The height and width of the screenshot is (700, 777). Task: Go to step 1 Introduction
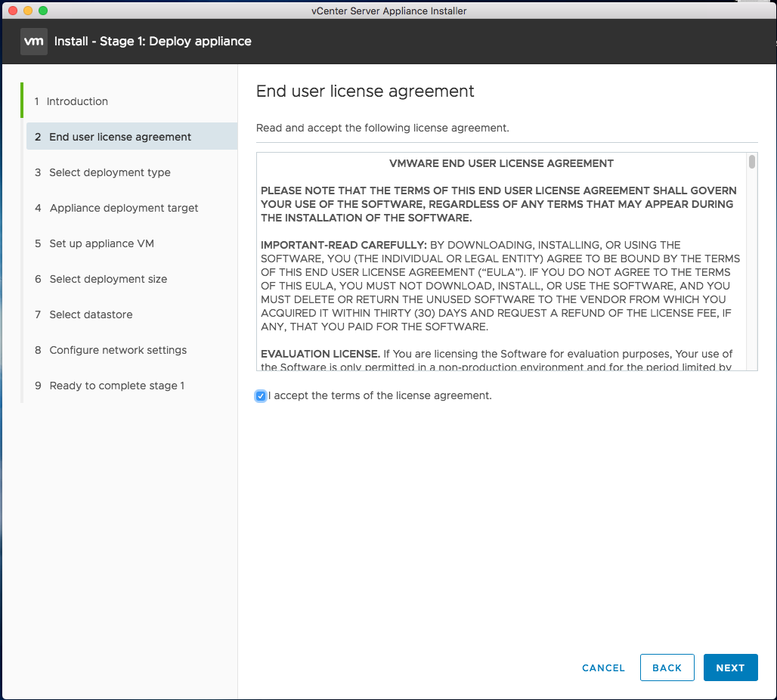[x=76, y=101]
